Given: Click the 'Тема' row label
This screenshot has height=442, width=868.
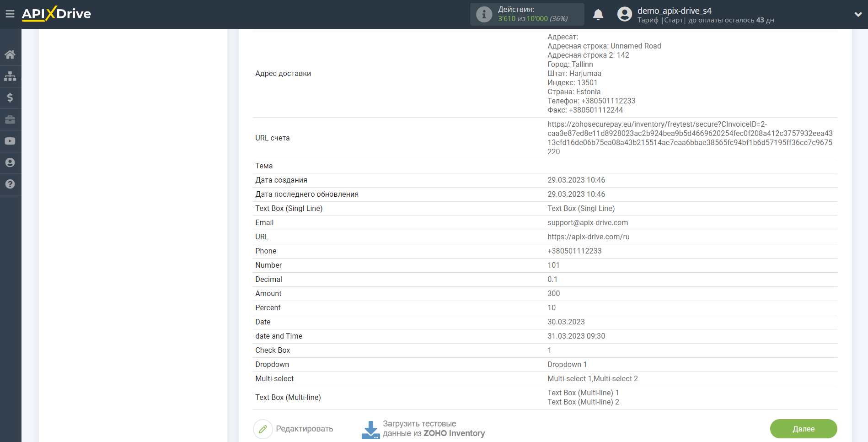Looking at the screenshot, I should (x=264, y=166).
